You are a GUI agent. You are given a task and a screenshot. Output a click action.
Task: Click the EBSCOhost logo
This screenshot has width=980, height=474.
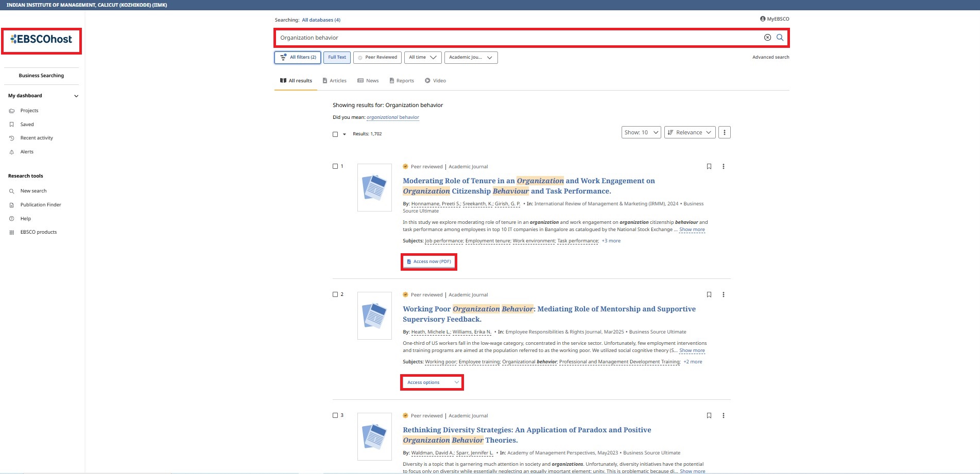[41, 40]
